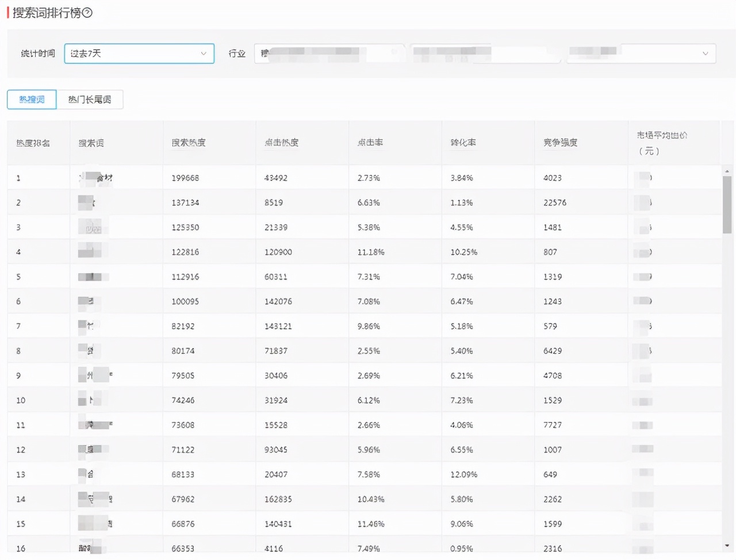Image resolution: width=736 pixels, height=560 pixels.
Task: Click the help icon beside 搜索词排行榜
Action: [x=87, y=13]
